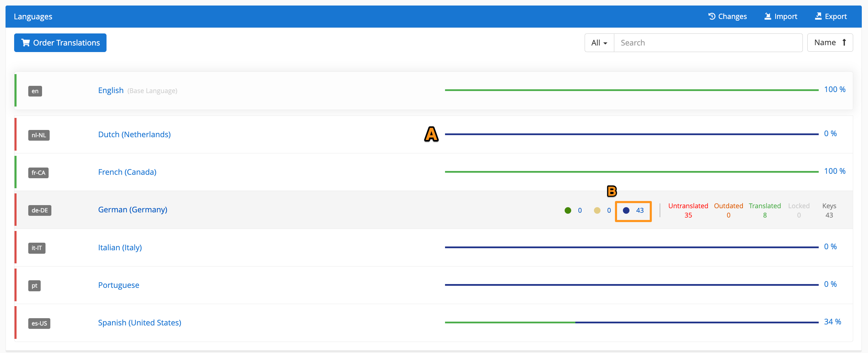Click 0 % on Italian row
The height and width of the screenshot is (353, 868).
pyautogui.click(x=830, y=247)
